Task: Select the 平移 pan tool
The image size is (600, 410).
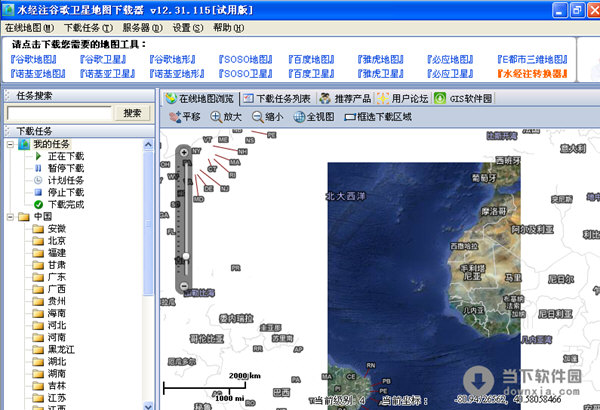Action: 185,117
